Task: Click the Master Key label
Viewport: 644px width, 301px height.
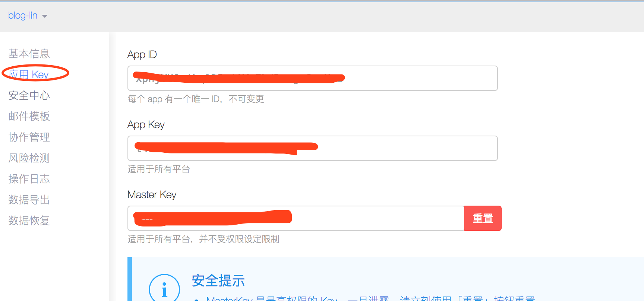Action: (x=152, y=195)
